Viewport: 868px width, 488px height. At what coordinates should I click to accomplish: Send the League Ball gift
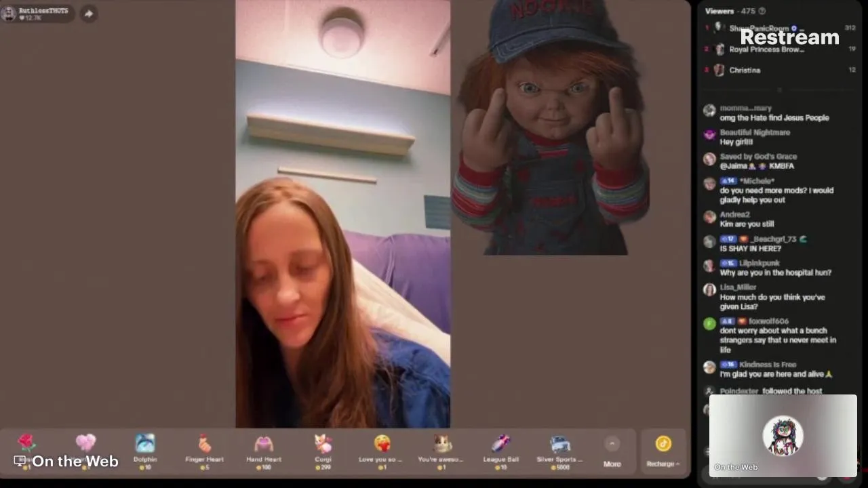point(500,450)
